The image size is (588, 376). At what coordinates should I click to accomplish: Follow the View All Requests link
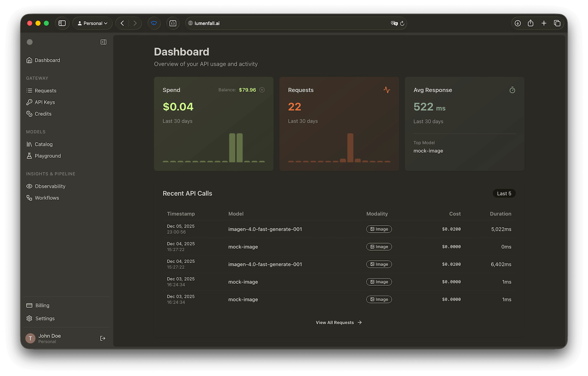(x=338, y=322)
